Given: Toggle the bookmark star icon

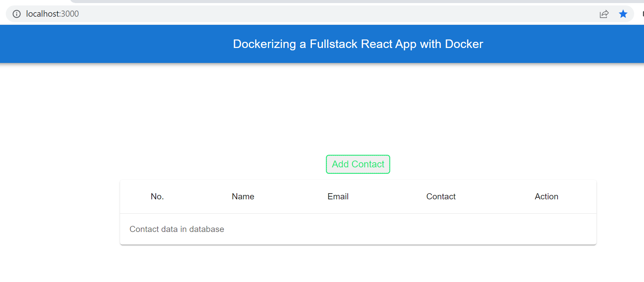Looking at the screenshot, I should click(623, 14).
